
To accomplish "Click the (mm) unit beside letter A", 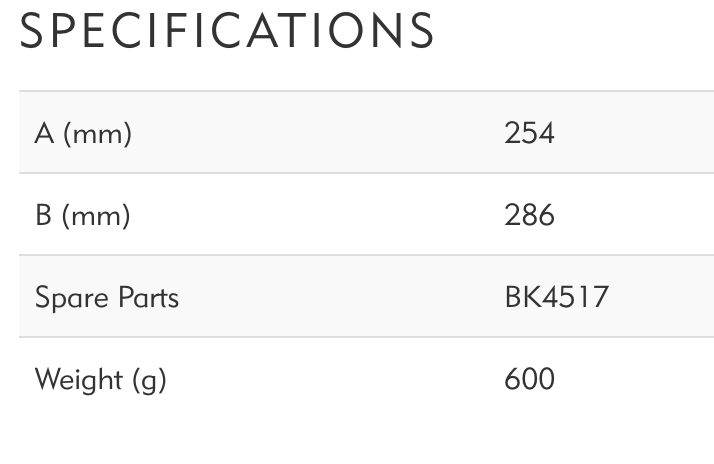I will [97, 133].
